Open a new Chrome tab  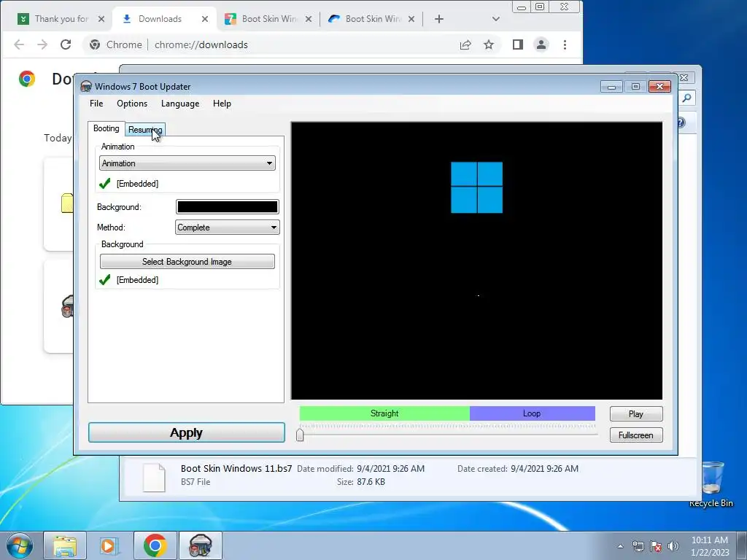click(438, 19)
